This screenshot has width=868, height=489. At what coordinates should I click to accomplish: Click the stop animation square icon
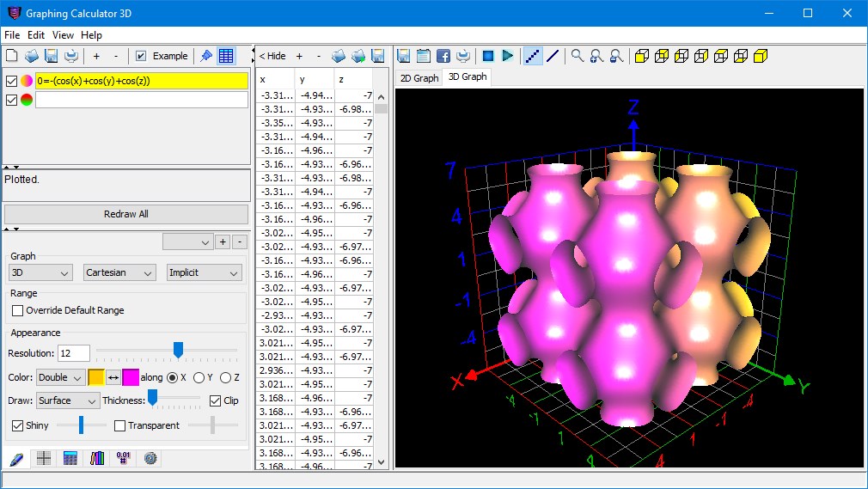point(487,56)
